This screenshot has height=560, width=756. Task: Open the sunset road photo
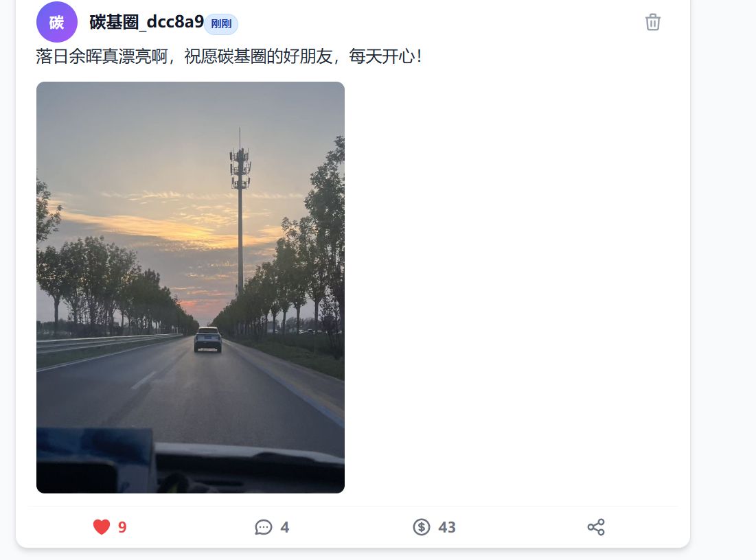click(x=190, y=288)
